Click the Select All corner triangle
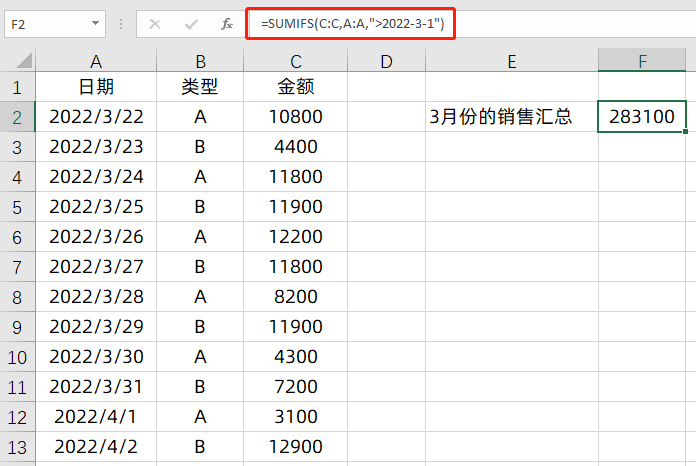696x466 pixels. coord(24,60)
